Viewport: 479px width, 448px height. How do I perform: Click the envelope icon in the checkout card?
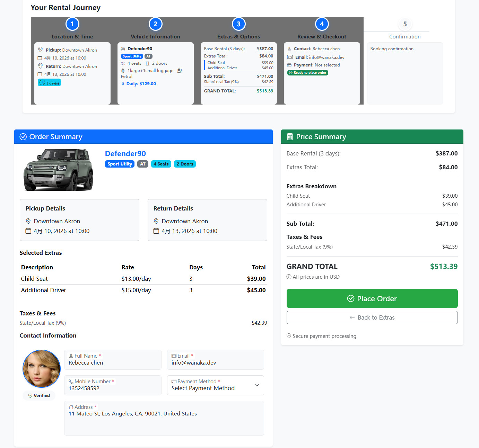[290, 57]
